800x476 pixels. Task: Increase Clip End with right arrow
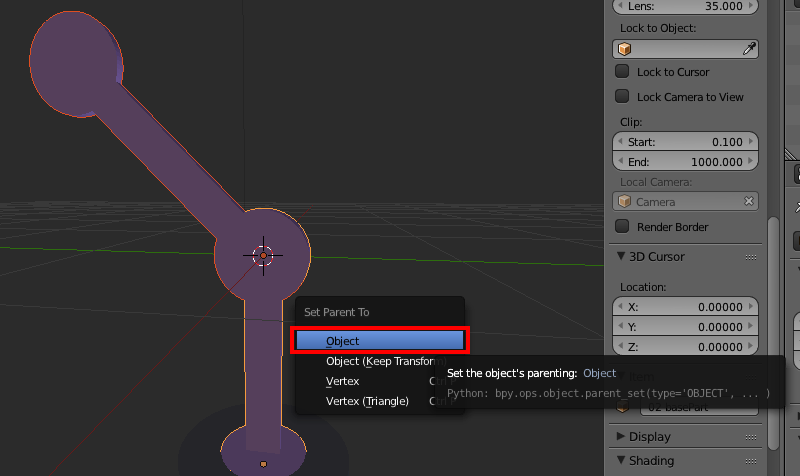click(x=751, y=161)
